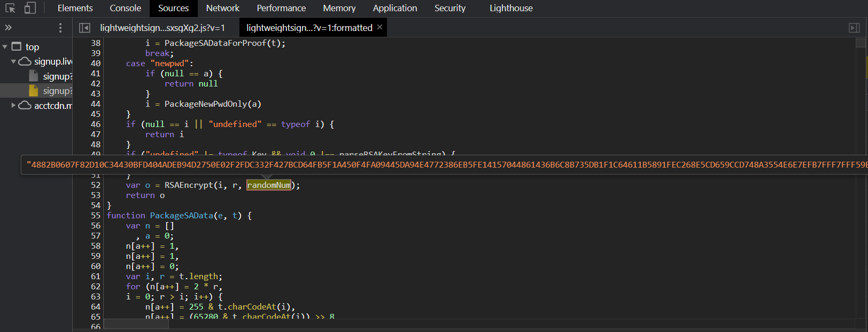Toggle the debugger sidebar icon

pos(854,28)
